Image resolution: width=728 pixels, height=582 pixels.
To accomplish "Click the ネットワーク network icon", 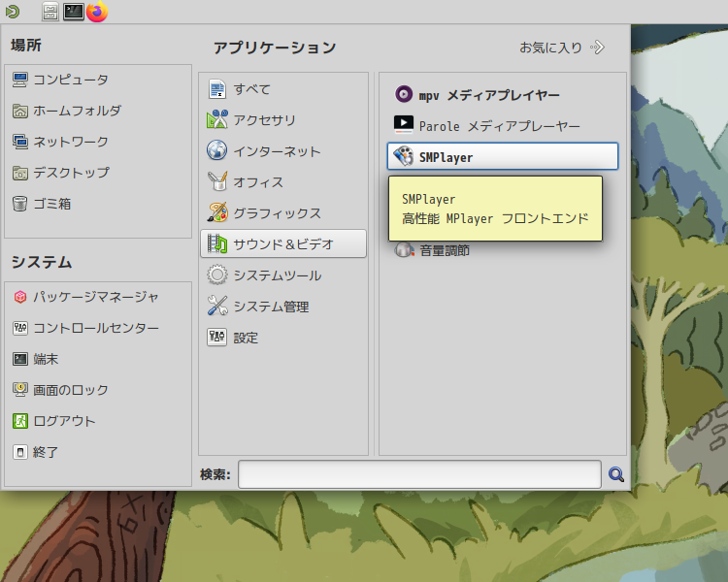I will click(20, 142).
